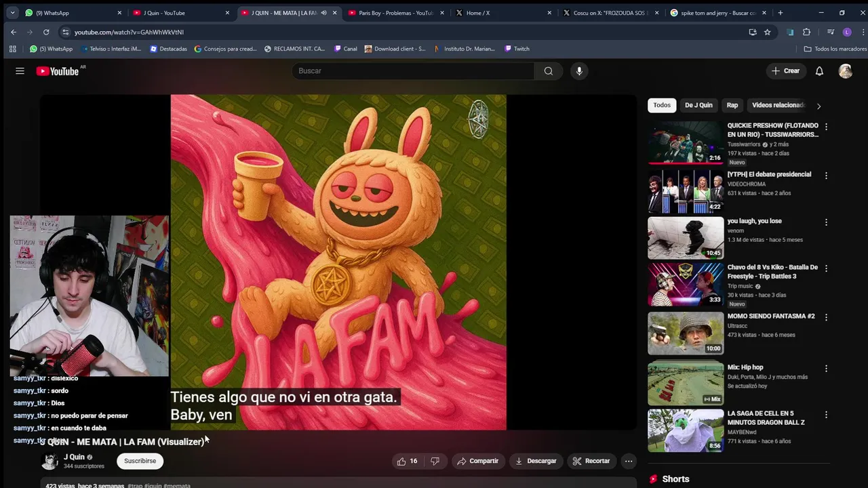Screen dimensions: 868x488
Task: View site information icon in address bar
Action: click(x=65, y=32)
